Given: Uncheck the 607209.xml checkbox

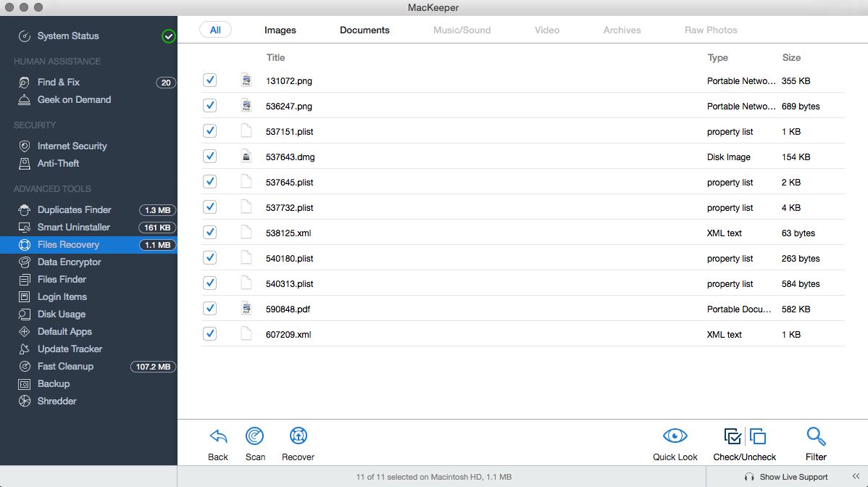Looking at the screenshot, I should [210, 334].
